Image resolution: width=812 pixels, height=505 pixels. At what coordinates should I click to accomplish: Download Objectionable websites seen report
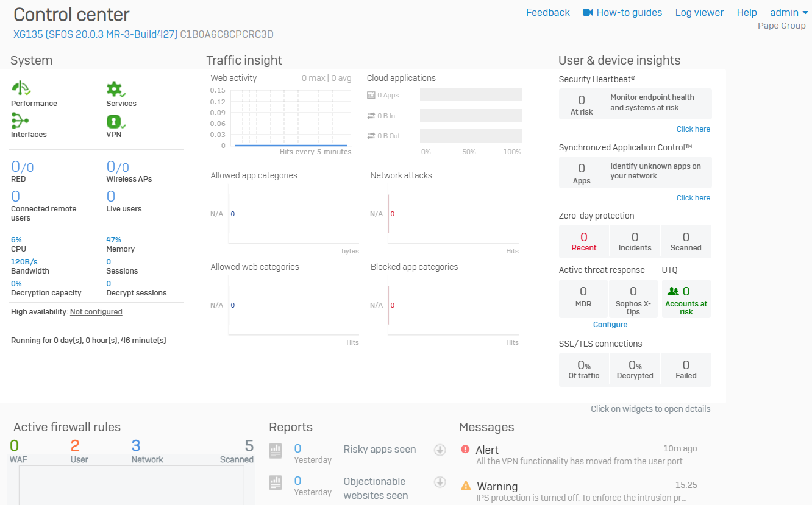coord(440,482)
